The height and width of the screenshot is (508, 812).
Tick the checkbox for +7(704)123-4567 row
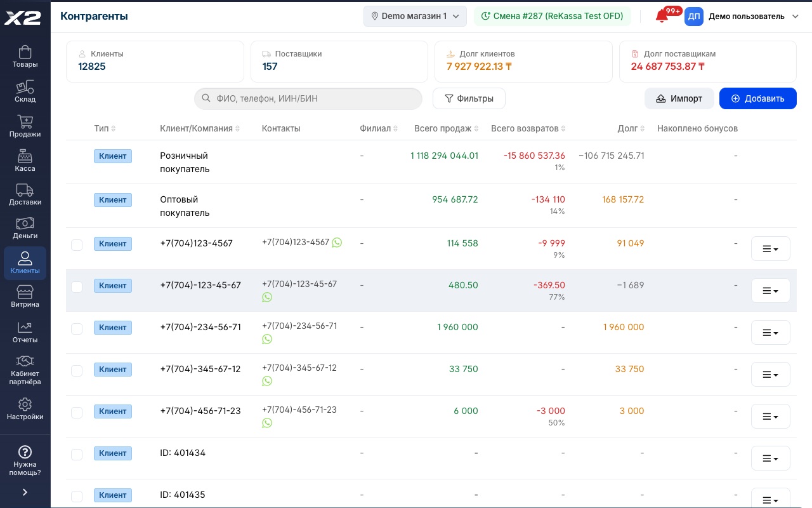pyautogui.click(x=77, y=244)
